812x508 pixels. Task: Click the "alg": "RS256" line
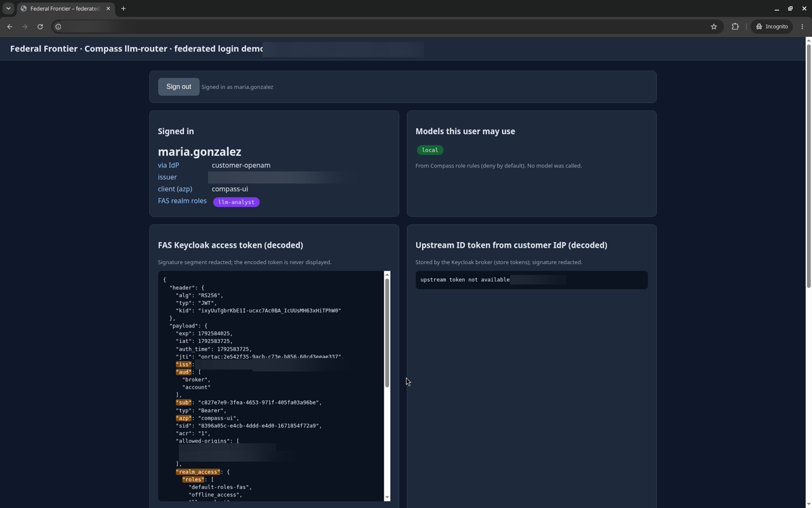click(199, 295)
